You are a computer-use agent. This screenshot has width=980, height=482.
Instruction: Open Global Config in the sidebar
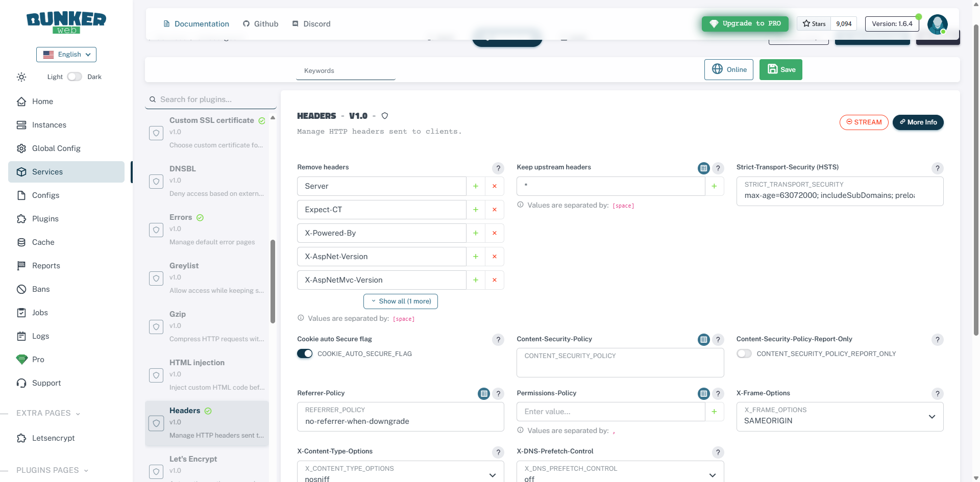56,148
